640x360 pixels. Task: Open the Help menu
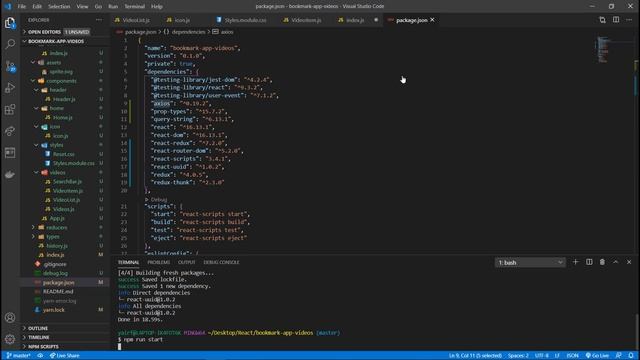[157, 7]
